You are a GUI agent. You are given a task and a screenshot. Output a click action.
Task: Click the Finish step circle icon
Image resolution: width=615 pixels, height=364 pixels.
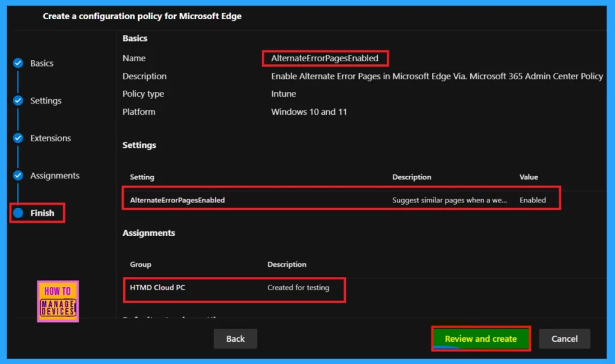pyautogui.click(x=18, y=213)
